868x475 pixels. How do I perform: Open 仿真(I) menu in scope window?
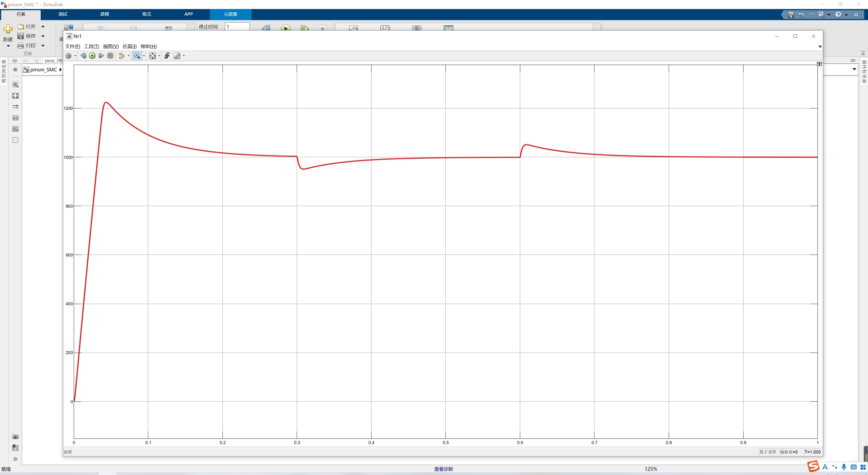tap(129, 47)
